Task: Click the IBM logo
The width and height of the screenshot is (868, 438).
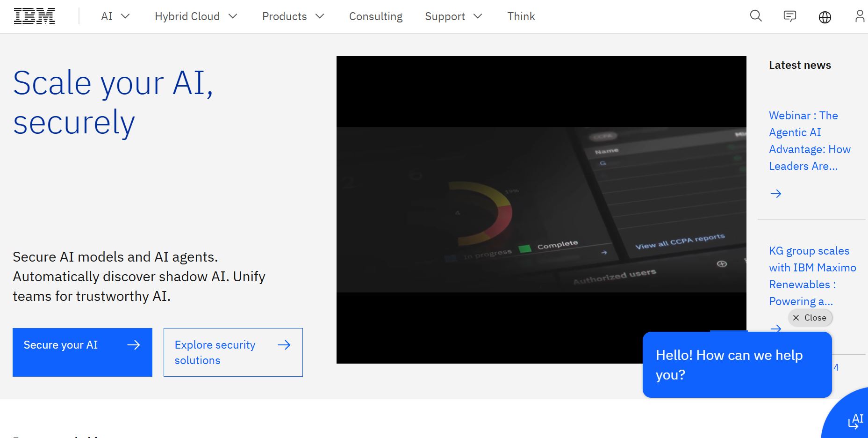Action: [x=34, y=16]
